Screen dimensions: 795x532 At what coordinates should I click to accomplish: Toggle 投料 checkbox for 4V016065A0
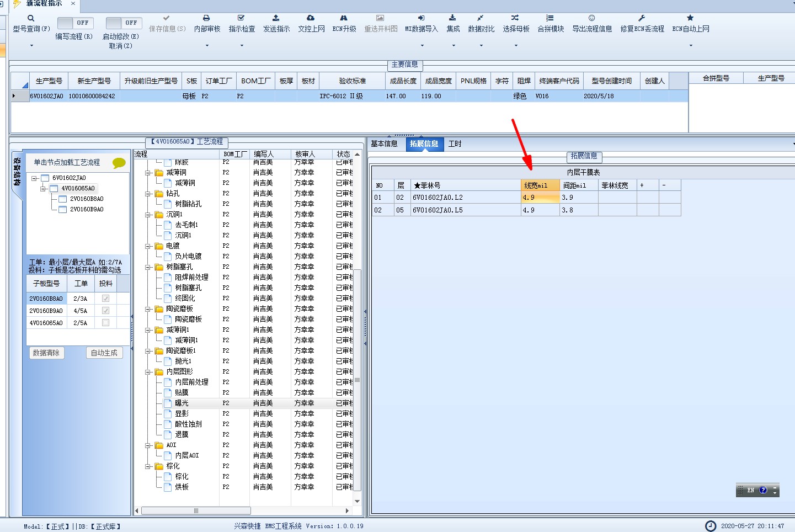pos(105,322)
